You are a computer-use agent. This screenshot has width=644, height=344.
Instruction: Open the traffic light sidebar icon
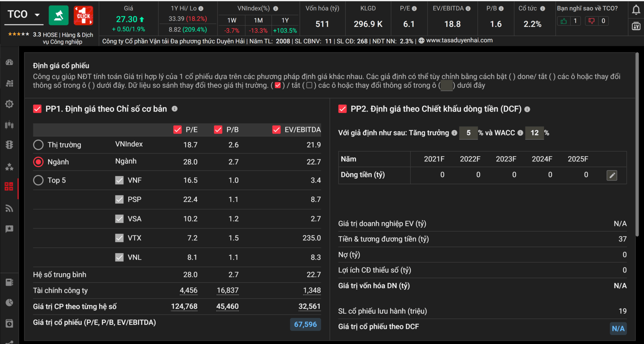point(9,145)
